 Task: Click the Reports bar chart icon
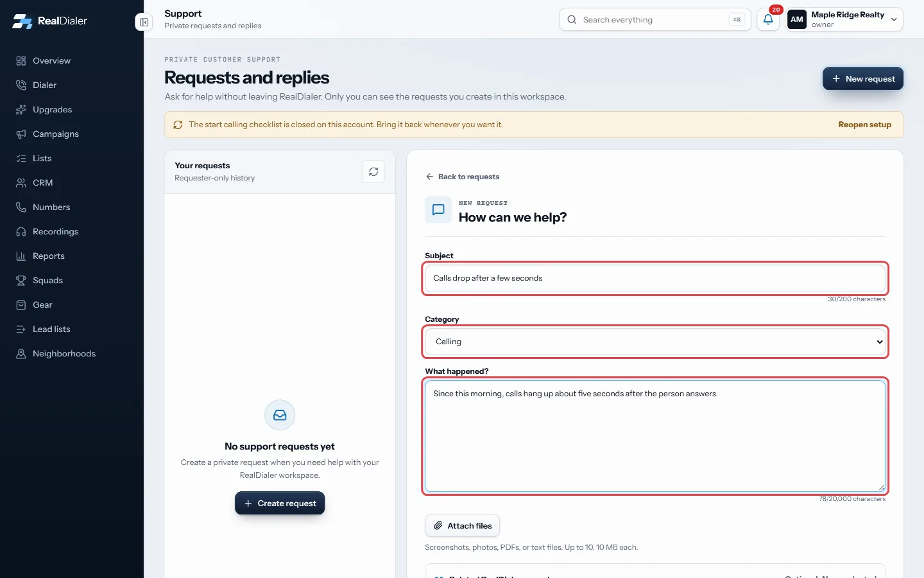click(21, 256)
